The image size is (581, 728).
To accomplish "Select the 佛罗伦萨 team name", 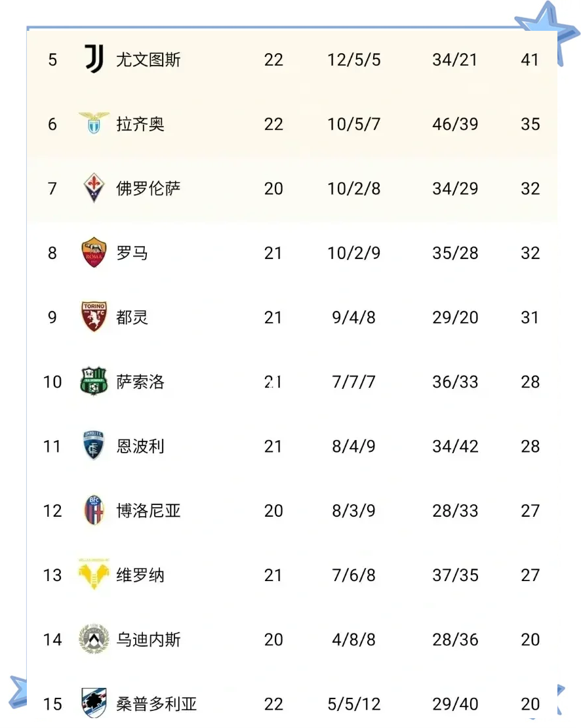I will [148, 189].
